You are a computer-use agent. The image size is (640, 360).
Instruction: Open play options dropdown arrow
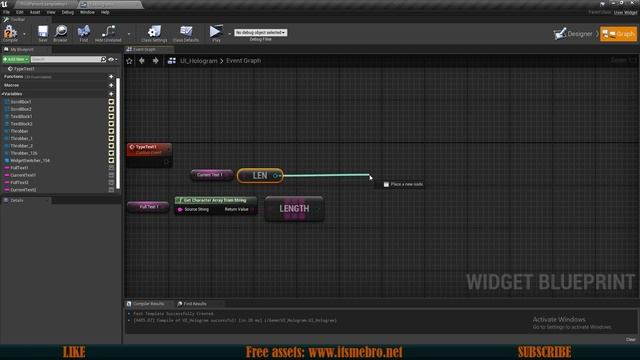coord(229,34)
